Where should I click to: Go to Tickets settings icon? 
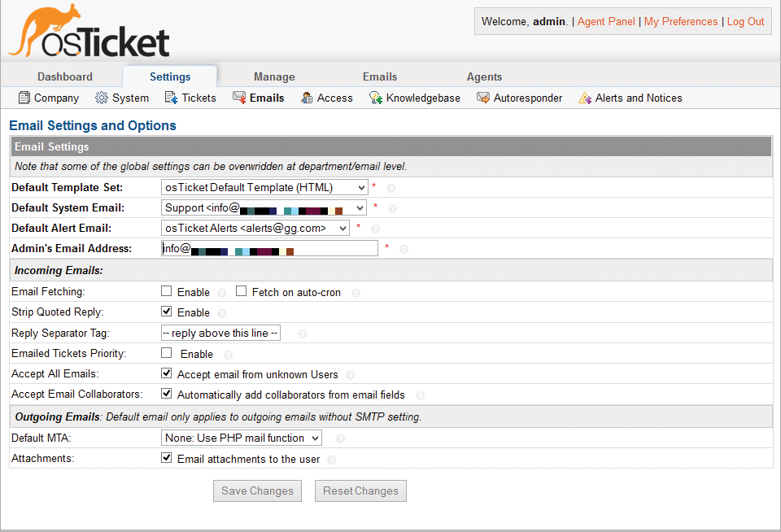coord(172,98)
